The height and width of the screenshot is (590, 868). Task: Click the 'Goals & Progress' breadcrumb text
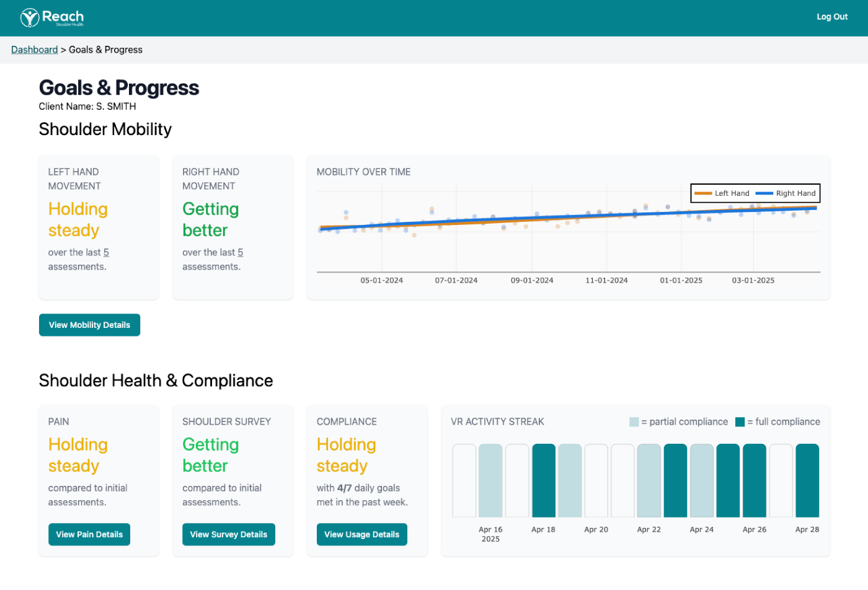[105, 50]
